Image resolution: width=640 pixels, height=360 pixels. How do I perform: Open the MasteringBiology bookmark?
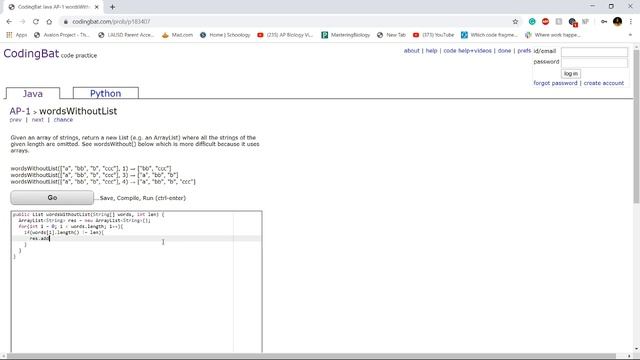tap(345, 35)
